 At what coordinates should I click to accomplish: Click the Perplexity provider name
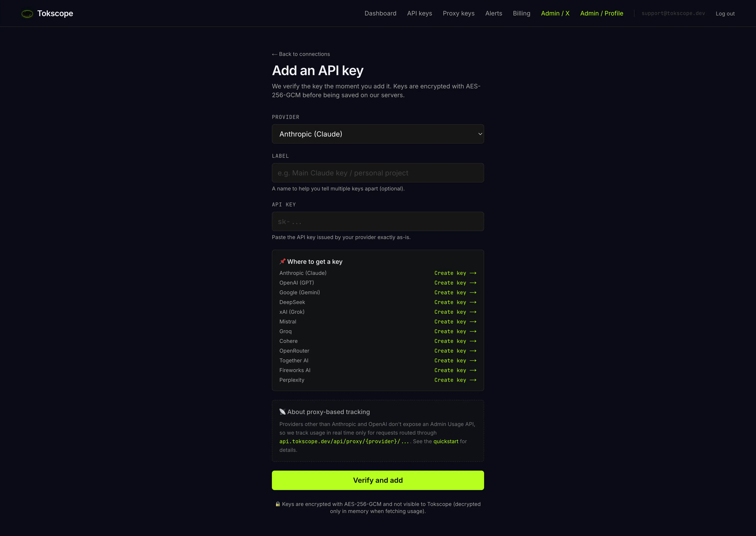pyautogui.click(x=292, y=380)
